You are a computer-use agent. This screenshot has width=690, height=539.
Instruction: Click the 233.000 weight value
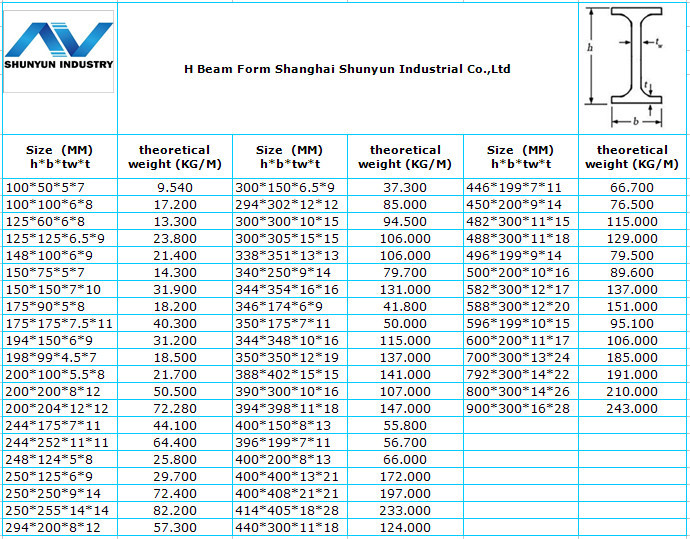click(x=405, y=510)
